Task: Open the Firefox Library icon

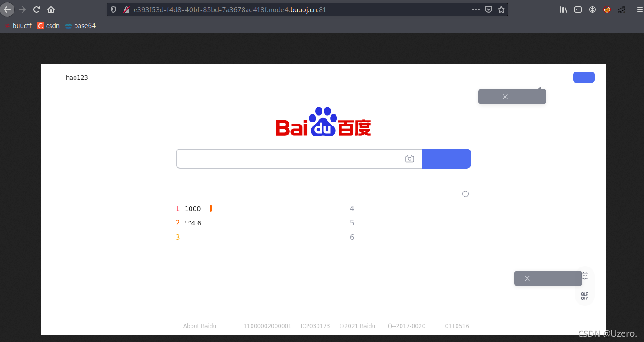Action: point(563,9)
